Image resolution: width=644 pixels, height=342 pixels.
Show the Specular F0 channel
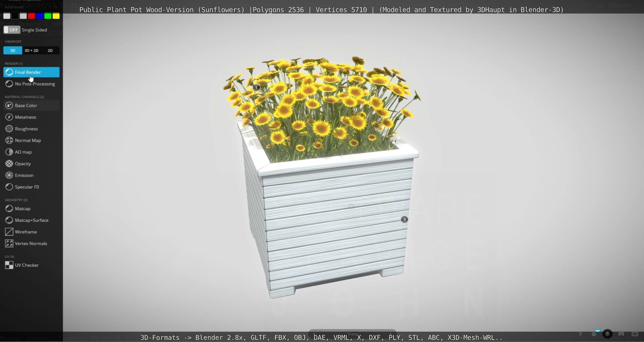[32, 187]
